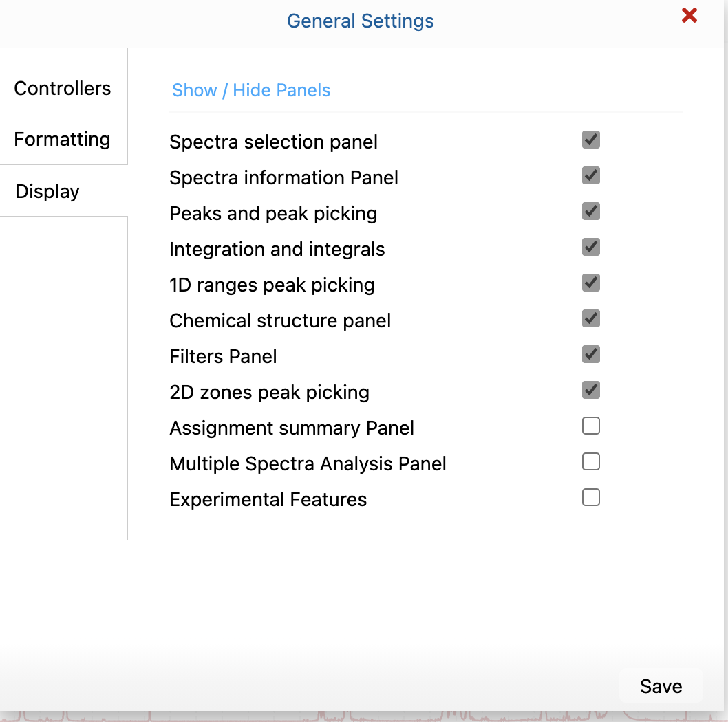This screenshot has width=728, height=722.
Task: Click the General Settings title text
Action: coord(360,21)
